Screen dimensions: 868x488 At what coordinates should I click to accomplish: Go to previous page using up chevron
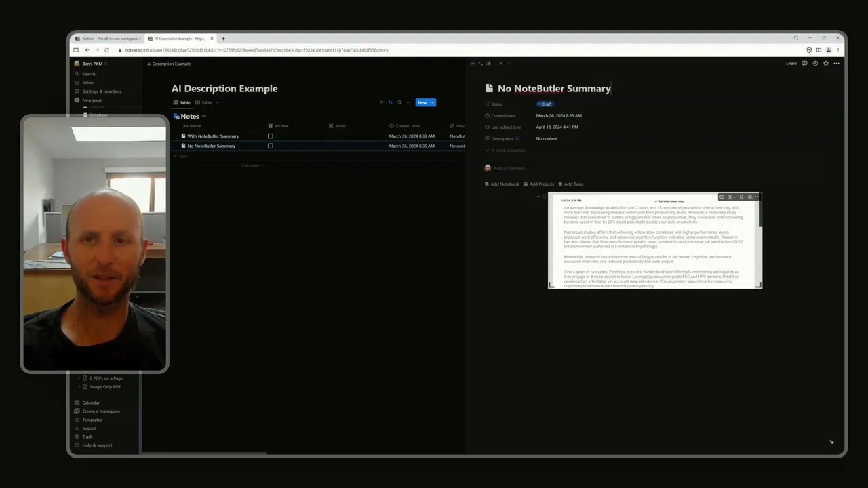tap(500, 64)
